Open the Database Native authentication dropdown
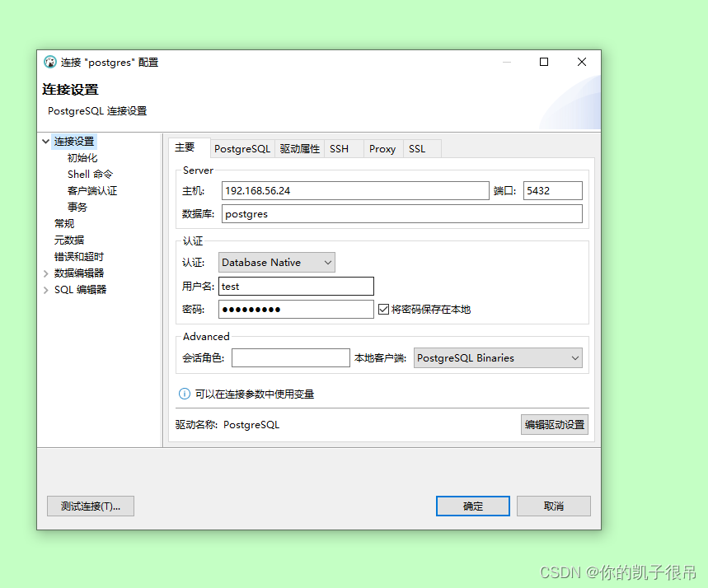This screenshot has height=588, width=708. click(x=276, y=262)
